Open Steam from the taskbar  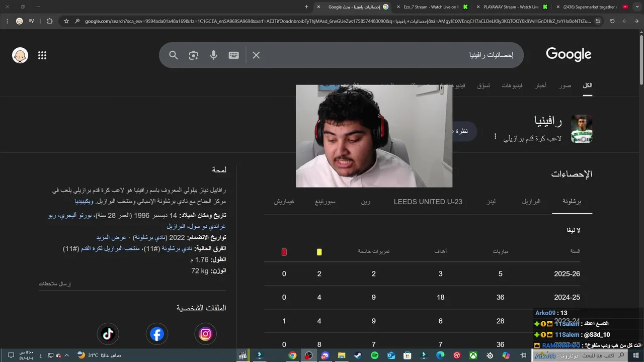(x=358, y=355)
